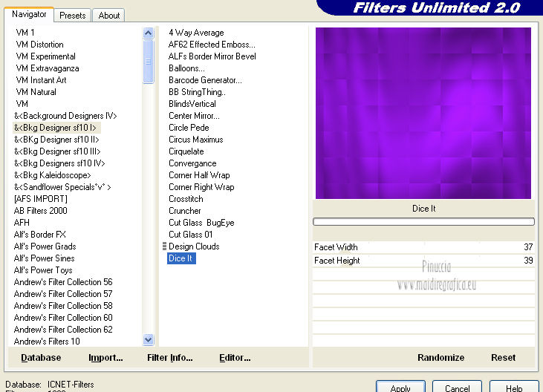Open Filter Info...

(x=169, y=357)
